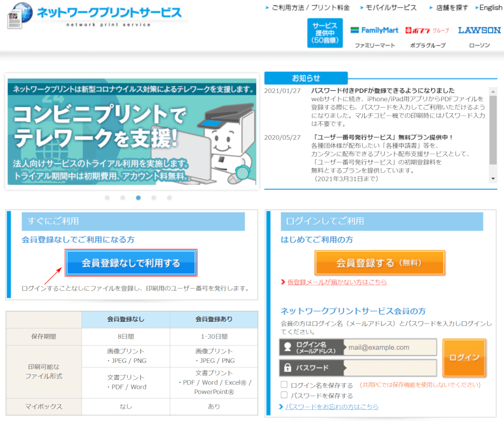This screenshot has width=504, height=422.
Task: Open the LAWSON logo link
Action: click(x=479, y=31)
